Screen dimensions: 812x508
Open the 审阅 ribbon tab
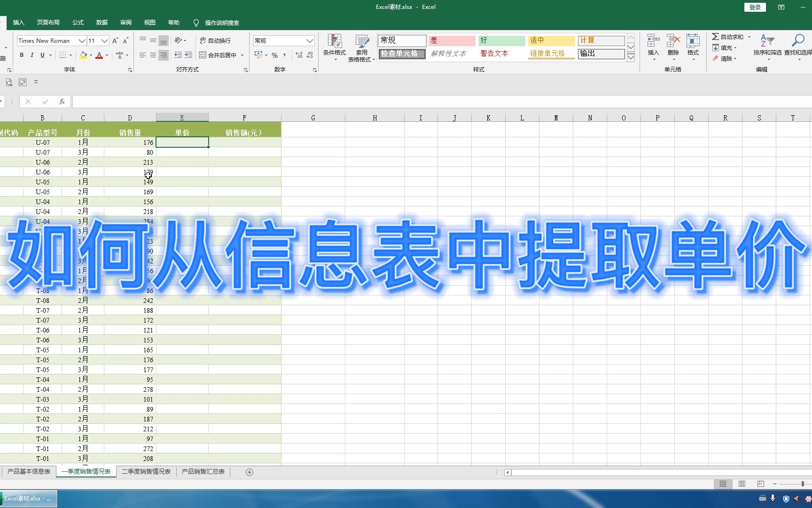126,23
